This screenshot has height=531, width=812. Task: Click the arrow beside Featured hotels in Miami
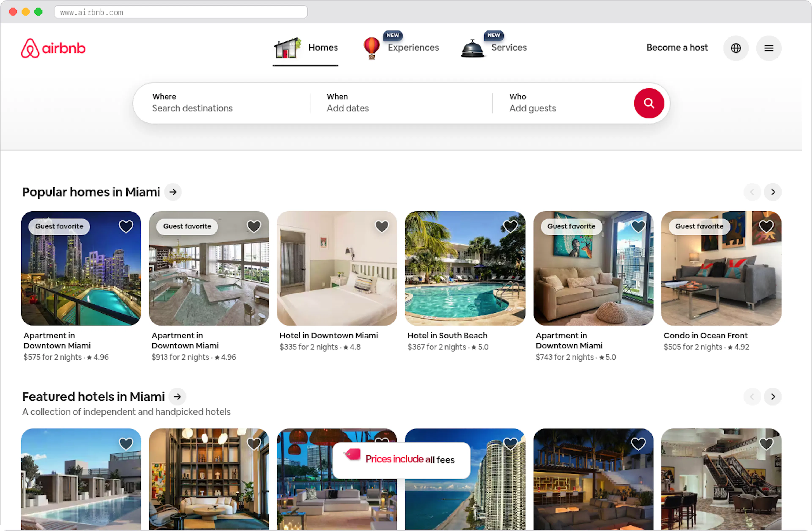(x=177, y=396)
